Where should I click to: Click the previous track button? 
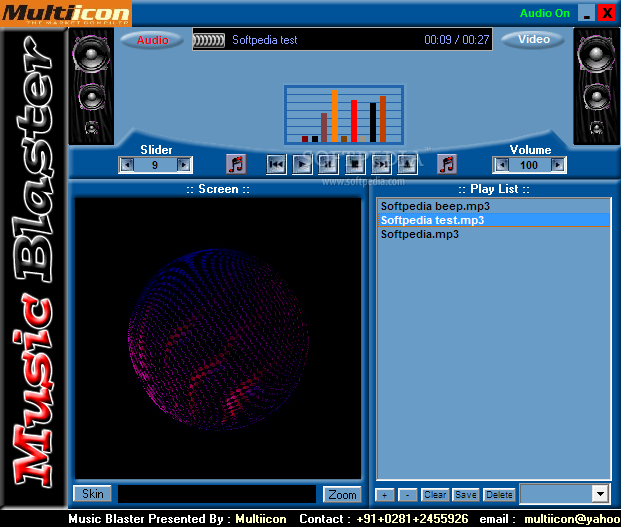[x=276, y=164]
